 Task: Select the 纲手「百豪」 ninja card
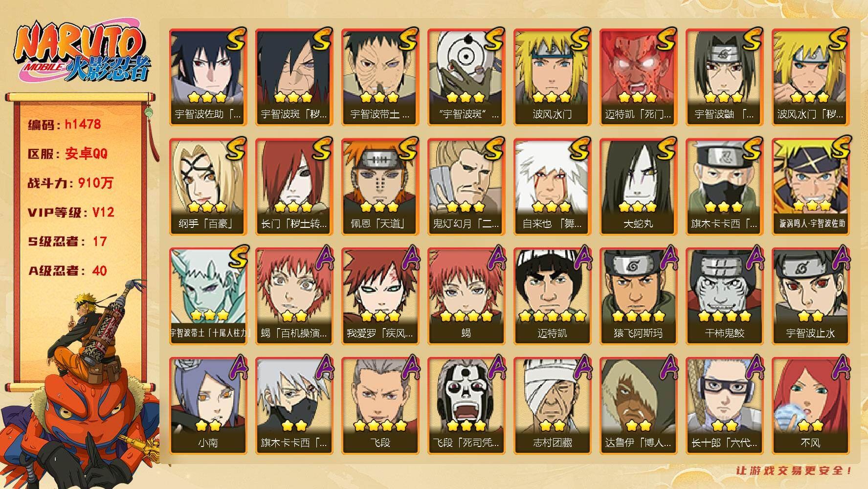(208, 187)
